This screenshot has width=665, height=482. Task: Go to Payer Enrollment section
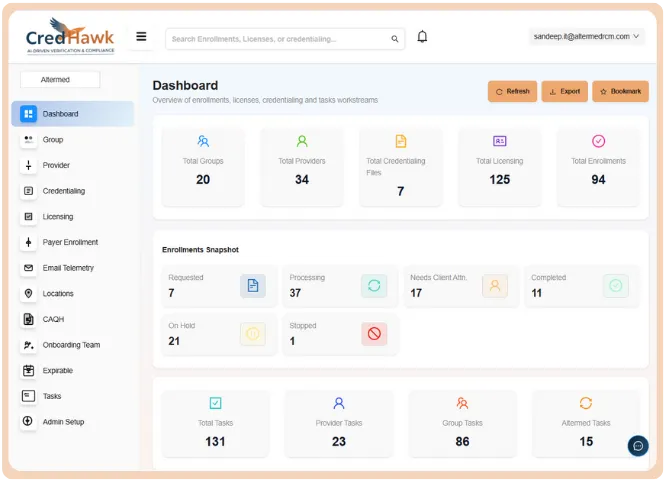pyautogui.click(x=69, y=242)
